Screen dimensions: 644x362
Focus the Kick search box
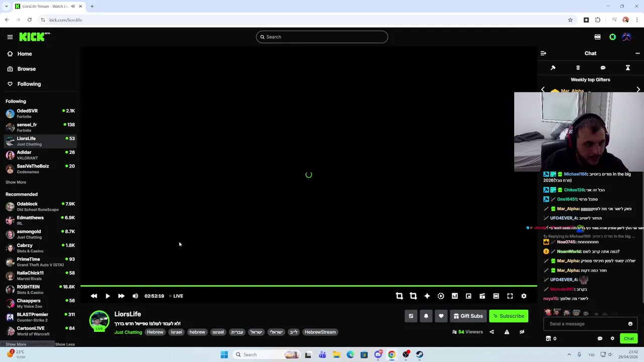(322, 37)
